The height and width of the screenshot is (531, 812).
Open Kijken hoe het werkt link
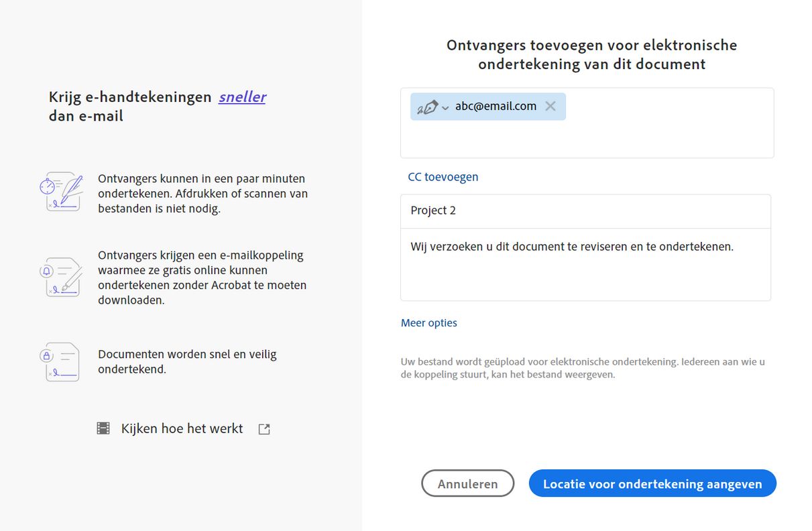click(x=182, y=428)
